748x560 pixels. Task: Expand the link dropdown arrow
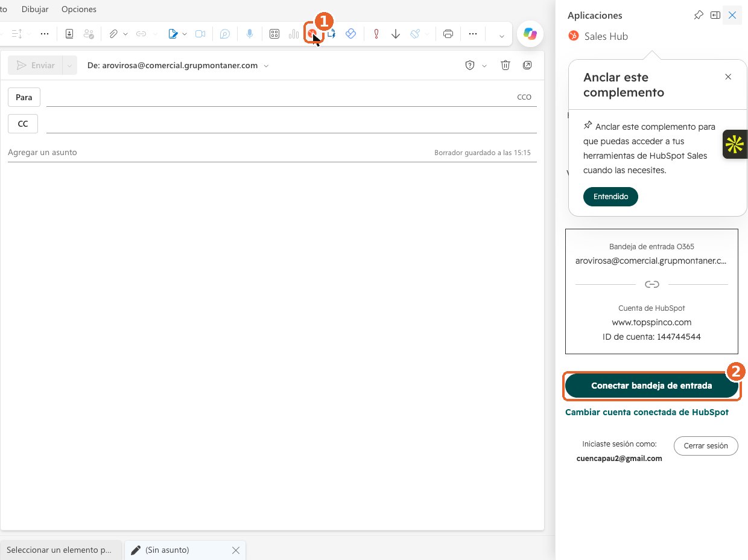pos(155,34)
